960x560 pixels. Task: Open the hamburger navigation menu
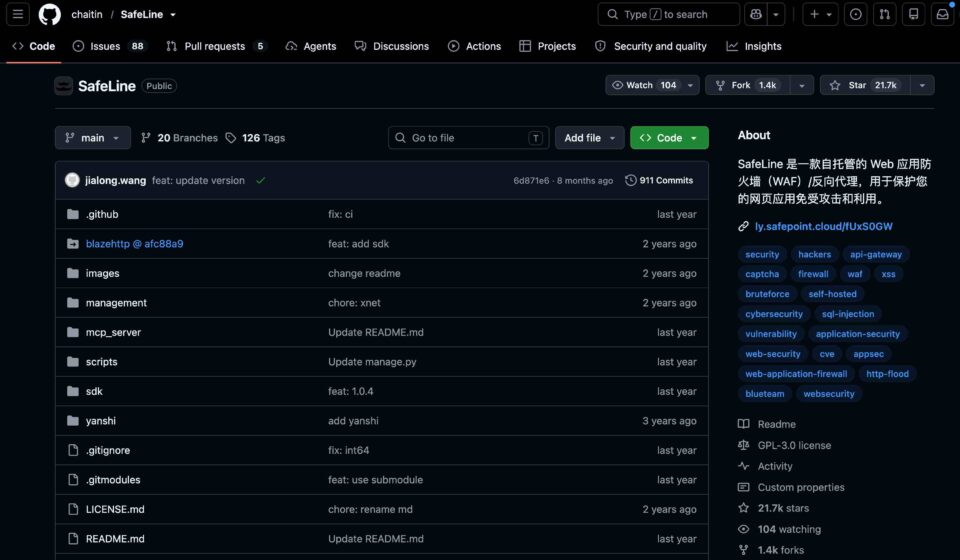[18, 14]
